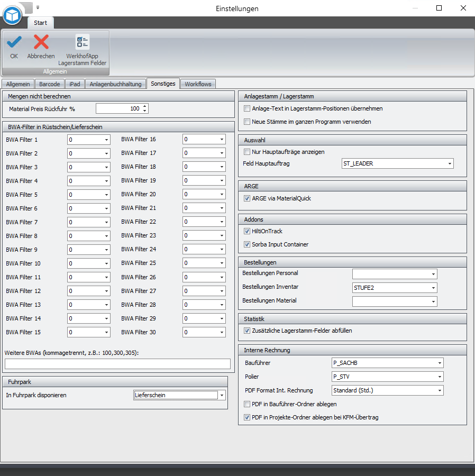Select the Sonstiges tab
This screenshot has width=475, height=476.
click(x=163, y=84)
